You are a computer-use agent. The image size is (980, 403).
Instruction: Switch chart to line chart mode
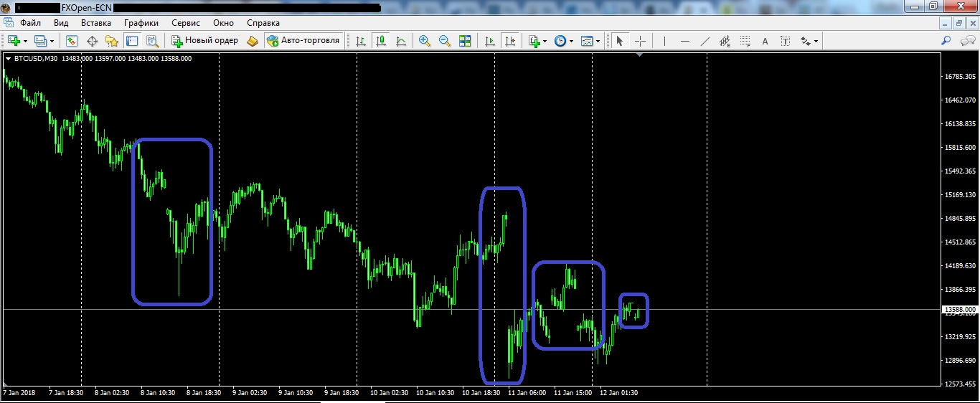[400, 41]
